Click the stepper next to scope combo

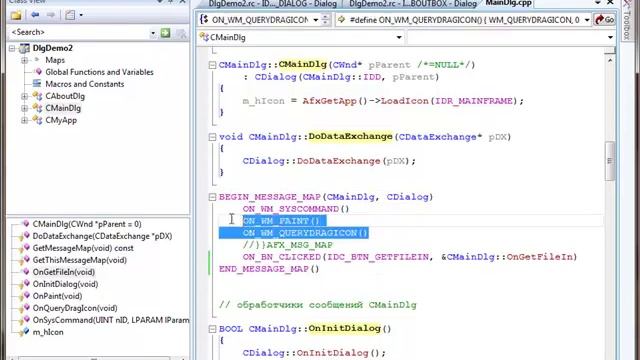pyautogui.click(x=325, y=20)
